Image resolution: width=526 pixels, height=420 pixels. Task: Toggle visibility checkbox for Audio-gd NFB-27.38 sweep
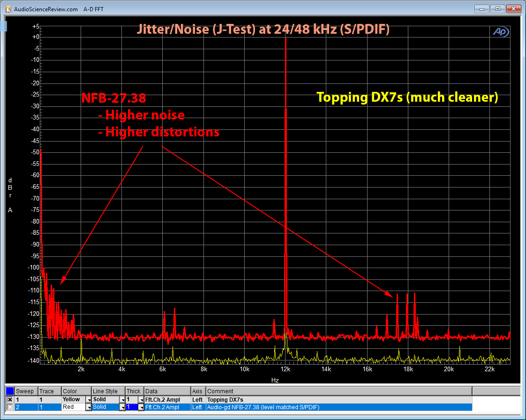10,407
